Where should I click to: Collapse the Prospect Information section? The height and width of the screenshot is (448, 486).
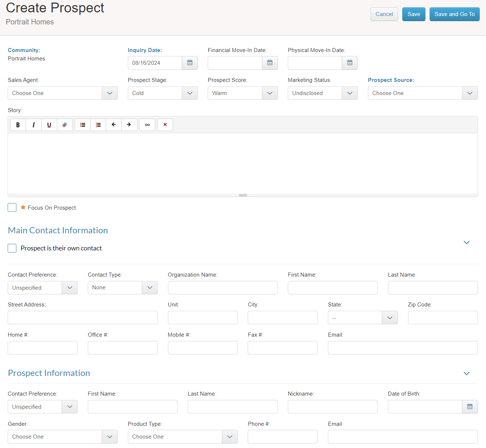467,373
